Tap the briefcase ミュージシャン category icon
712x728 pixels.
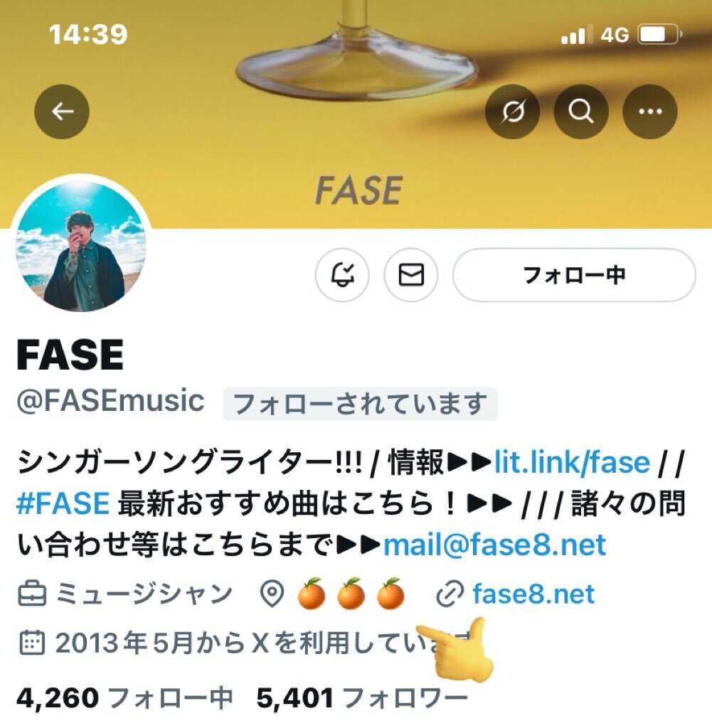point(32,594)
